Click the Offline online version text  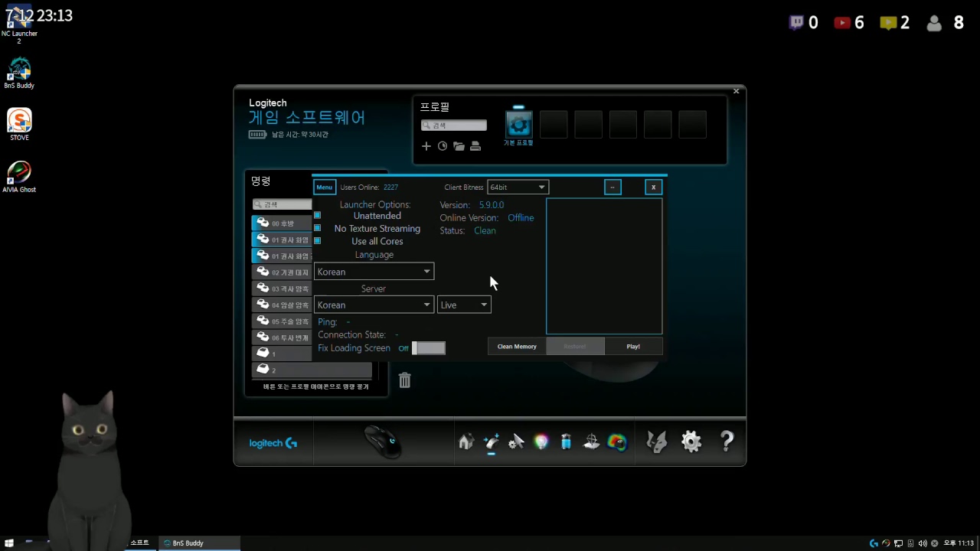[521, 218]
